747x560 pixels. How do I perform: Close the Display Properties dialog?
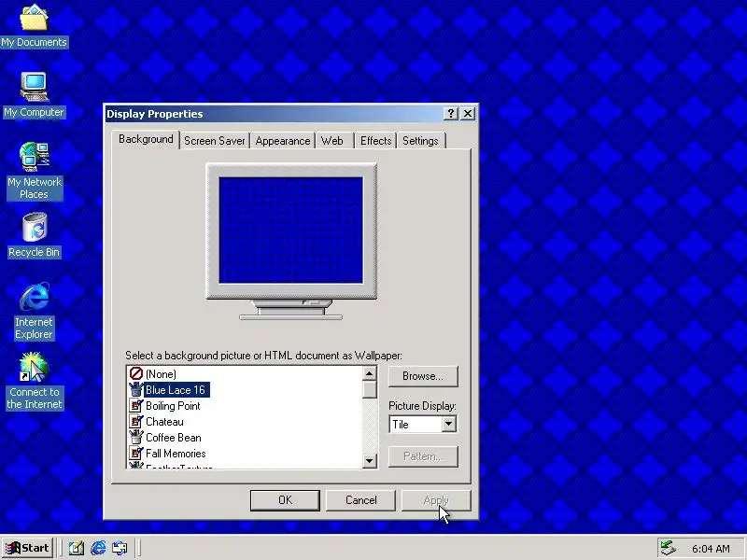pyautogui.click(x=468, y=113)
